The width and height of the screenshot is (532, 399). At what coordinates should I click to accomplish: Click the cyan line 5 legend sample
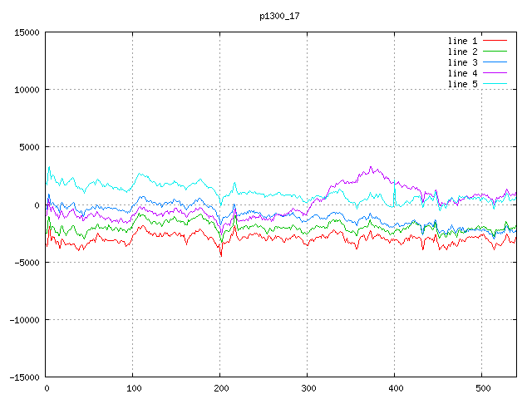pos(495,84)
